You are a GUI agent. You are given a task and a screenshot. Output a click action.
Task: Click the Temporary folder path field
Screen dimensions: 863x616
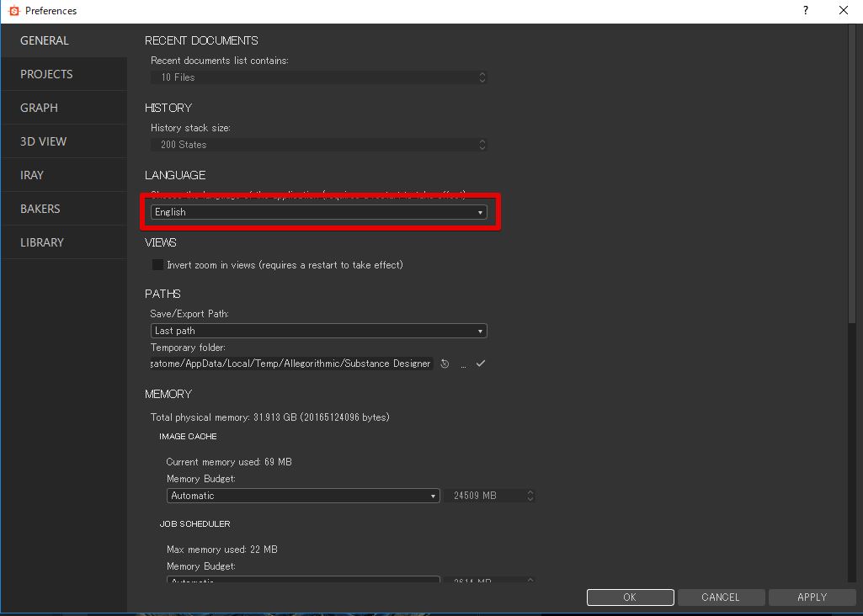(291, 364)
